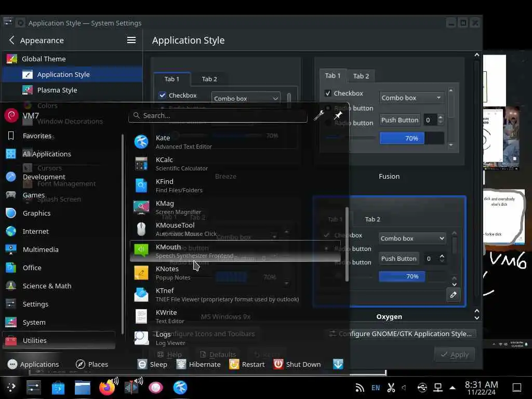This screenshot has height=399, width=532.
Task: Expand system tray hidden icons arrow
Action: (x=453, y=388)
